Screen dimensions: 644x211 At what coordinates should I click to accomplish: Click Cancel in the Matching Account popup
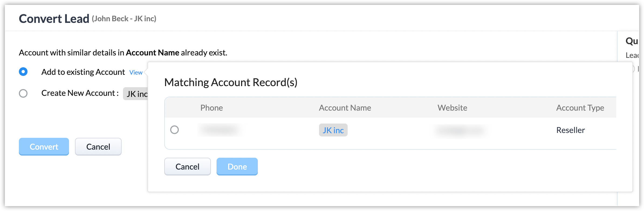coord(187,167)
